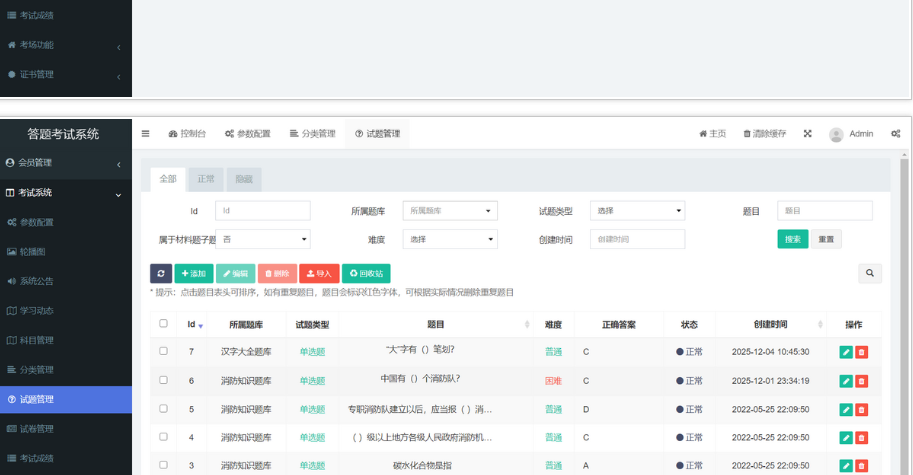Click the 重置 button

tap(826, 239)
